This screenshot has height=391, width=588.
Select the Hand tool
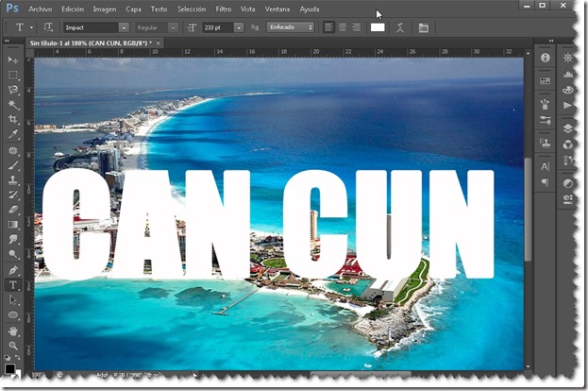point(13,331)
